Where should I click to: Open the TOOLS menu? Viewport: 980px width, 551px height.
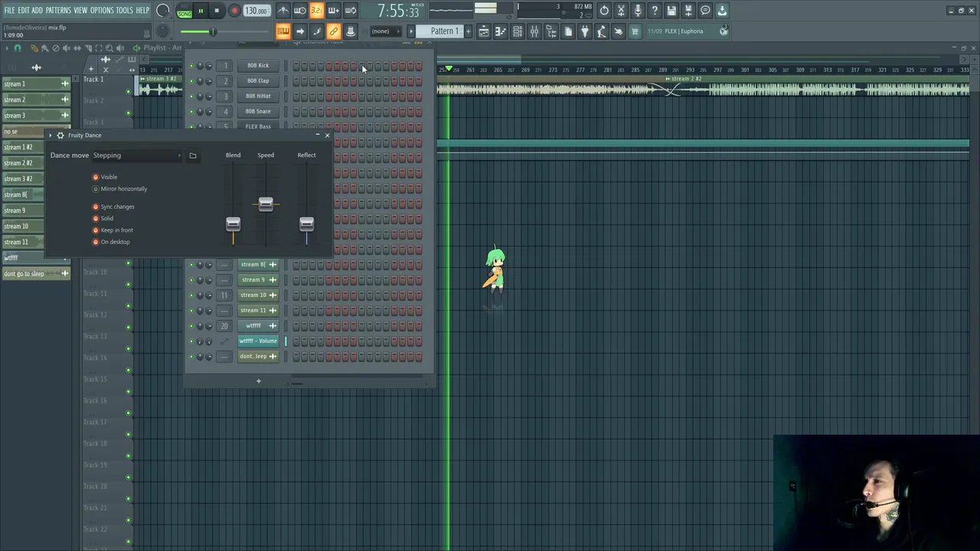click(124, 10)
